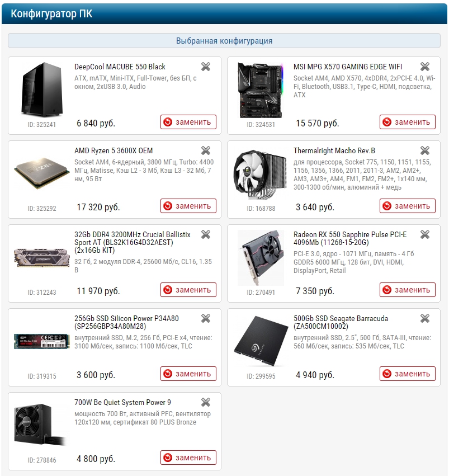Click заменить for the MSI motherboard
Image resolution: width=449 pixels, height=476 pixels.
point(408,122)
